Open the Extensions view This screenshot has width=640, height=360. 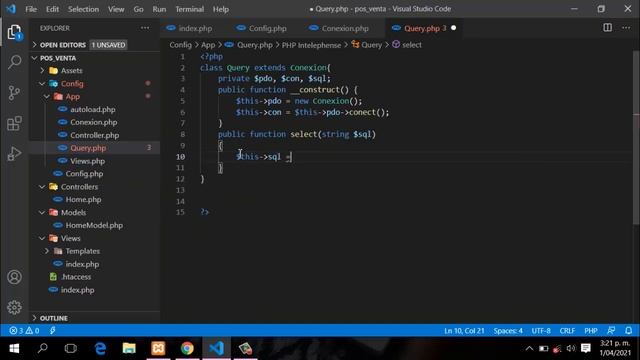click(x=14, y=123)
